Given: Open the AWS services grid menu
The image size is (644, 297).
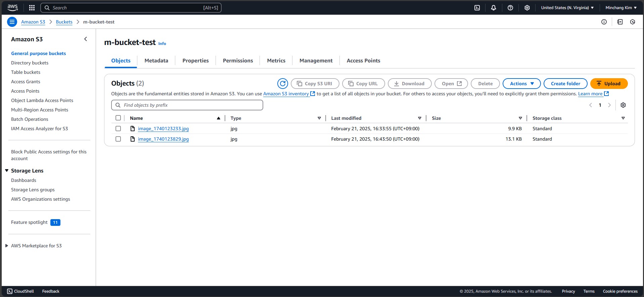Looking at the screenshot, I should [x=32, y=8].
